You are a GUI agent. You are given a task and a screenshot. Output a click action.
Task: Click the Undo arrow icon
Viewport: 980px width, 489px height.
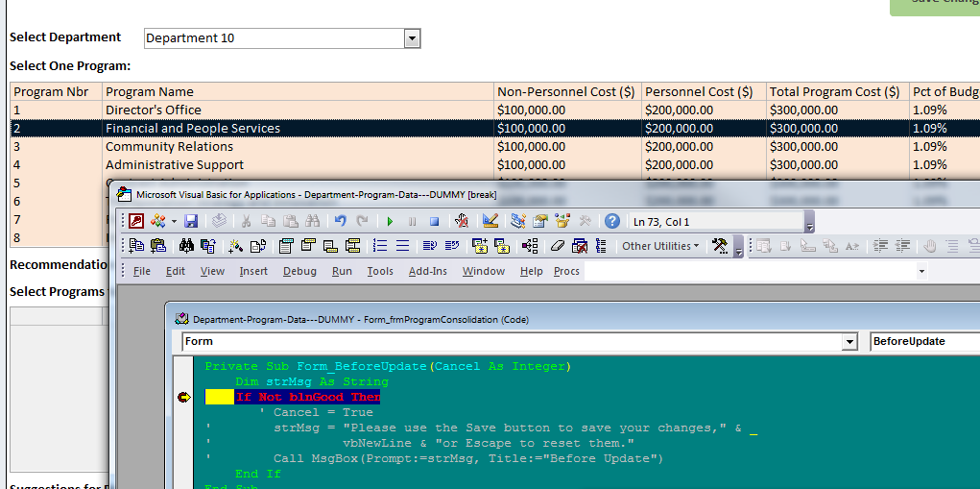(x=340, y=221)
